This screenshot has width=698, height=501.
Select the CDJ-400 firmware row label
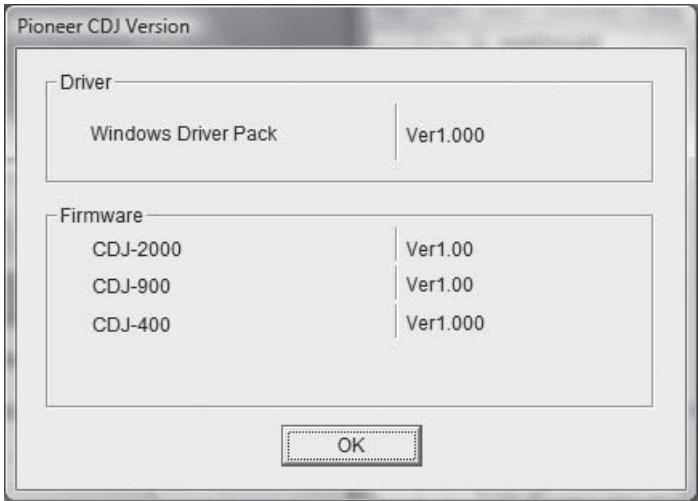click(x=131, y=325)
